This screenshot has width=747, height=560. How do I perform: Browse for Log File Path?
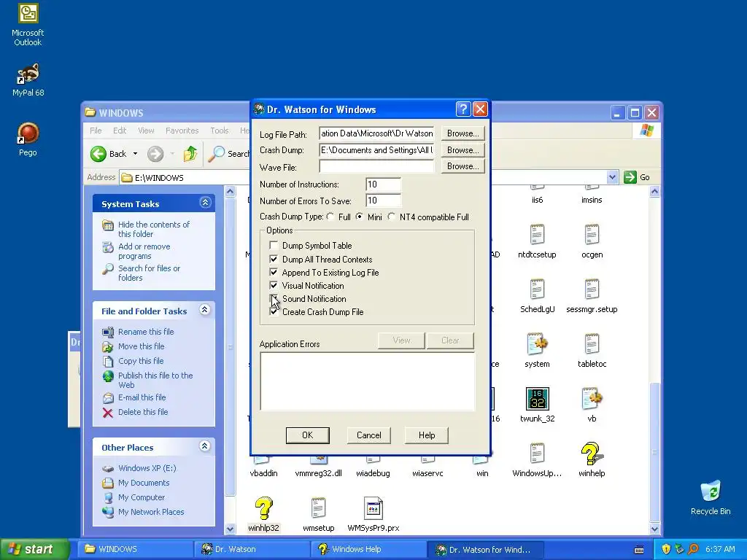tap(463, 133)
